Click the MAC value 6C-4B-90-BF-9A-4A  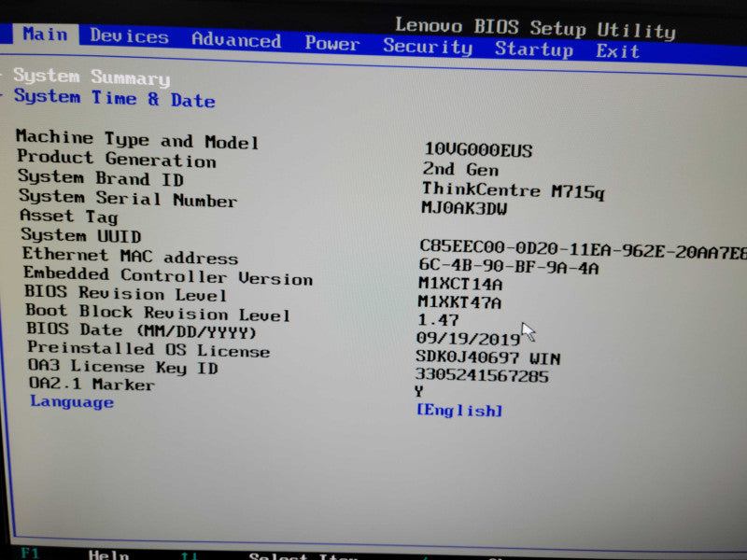click(508, 267)
